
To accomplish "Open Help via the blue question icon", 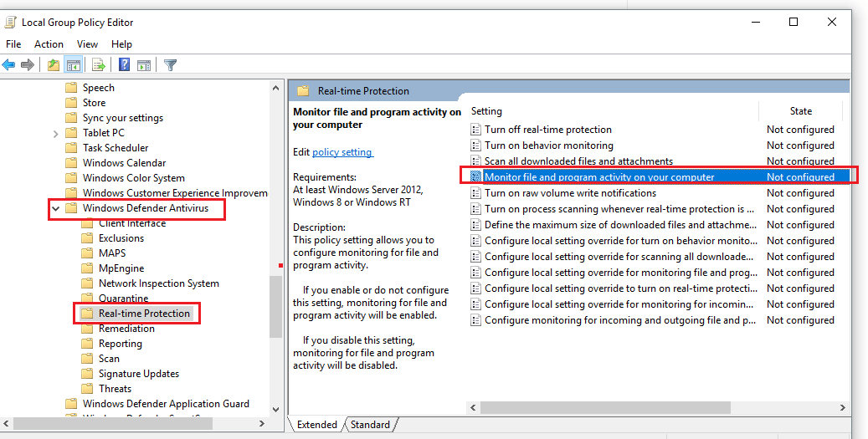I will pos(125,65).
